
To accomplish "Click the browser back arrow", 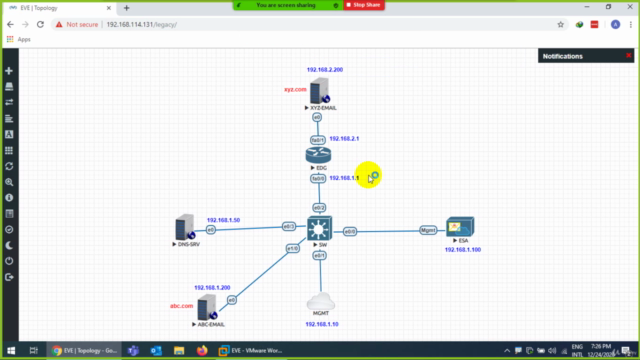I will (x=10, y=24).
